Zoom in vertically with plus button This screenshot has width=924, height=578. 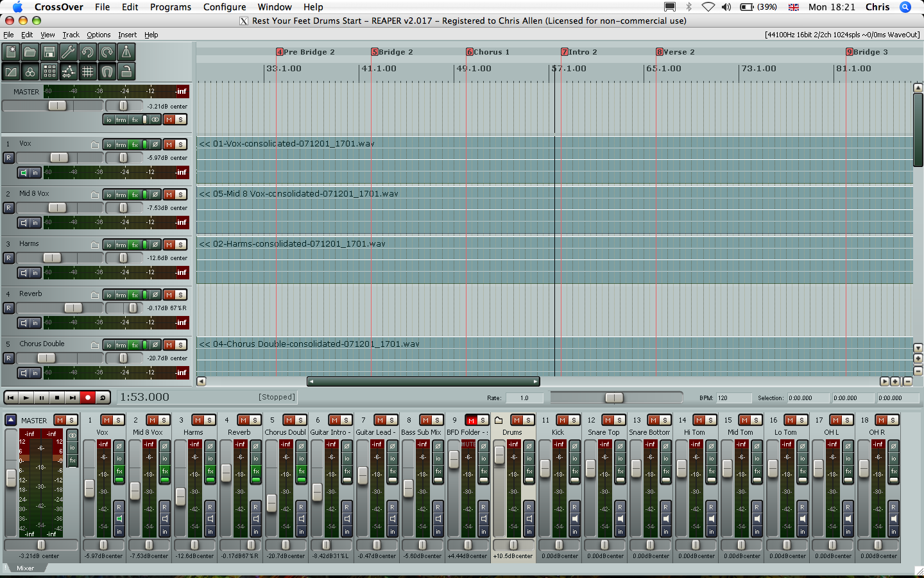(918, 359)
